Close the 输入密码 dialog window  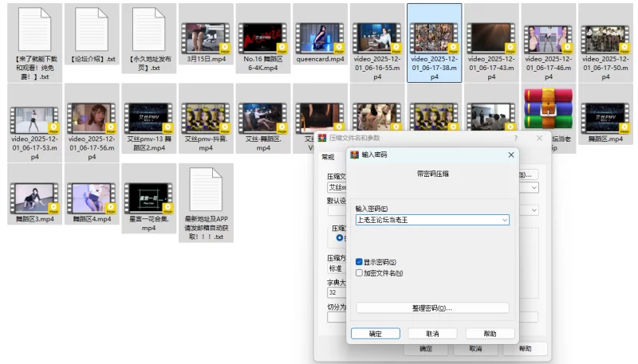[x=510, y=156]
